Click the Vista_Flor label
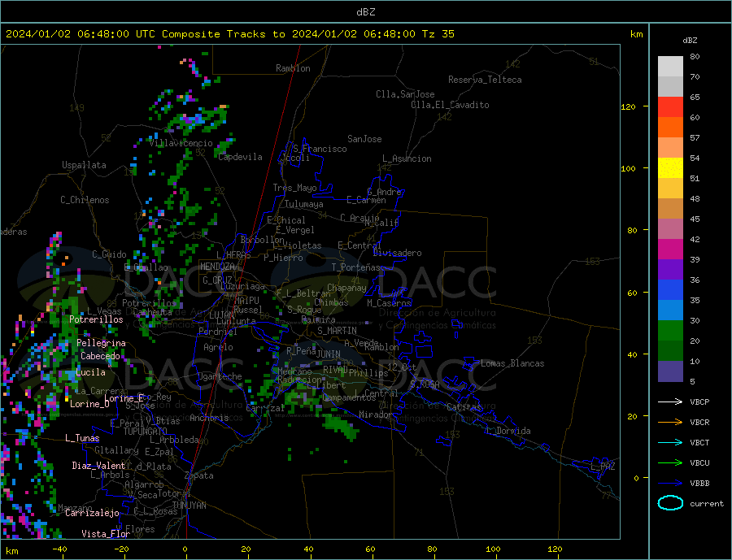 click(x=106, y=534)
